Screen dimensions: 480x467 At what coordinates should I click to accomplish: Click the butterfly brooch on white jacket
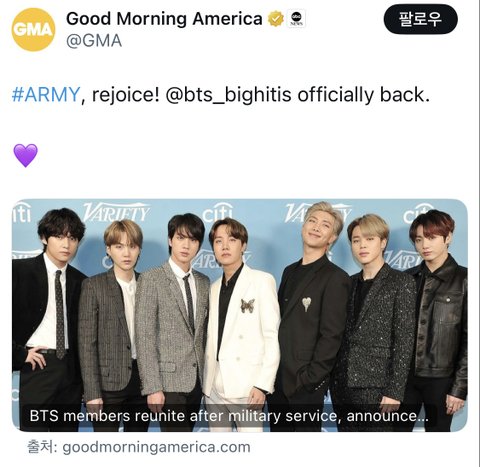pos(248,306)
